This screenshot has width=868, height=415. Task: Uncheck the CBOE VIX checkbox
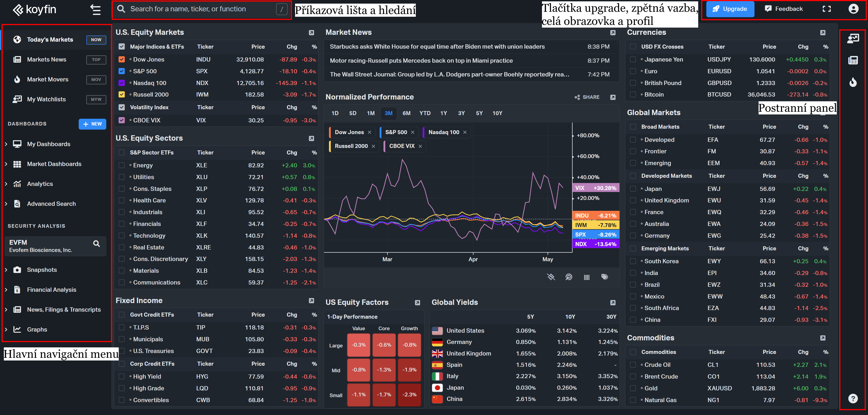point(122,120)
